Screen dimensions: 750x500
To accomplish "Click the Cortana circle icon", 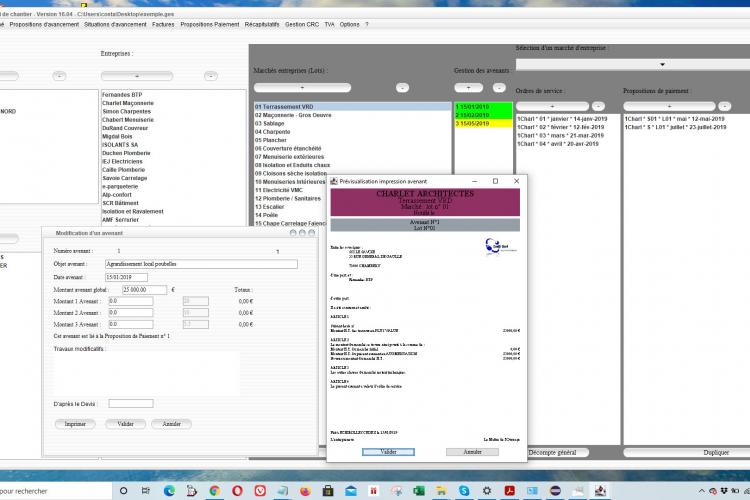I will click(x=123, y=490).
